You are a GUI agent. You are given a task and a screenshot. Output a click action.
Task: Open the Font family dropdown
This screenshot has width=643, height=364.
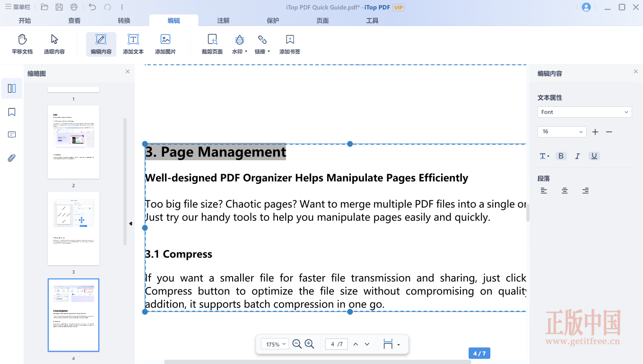point(584,112)
